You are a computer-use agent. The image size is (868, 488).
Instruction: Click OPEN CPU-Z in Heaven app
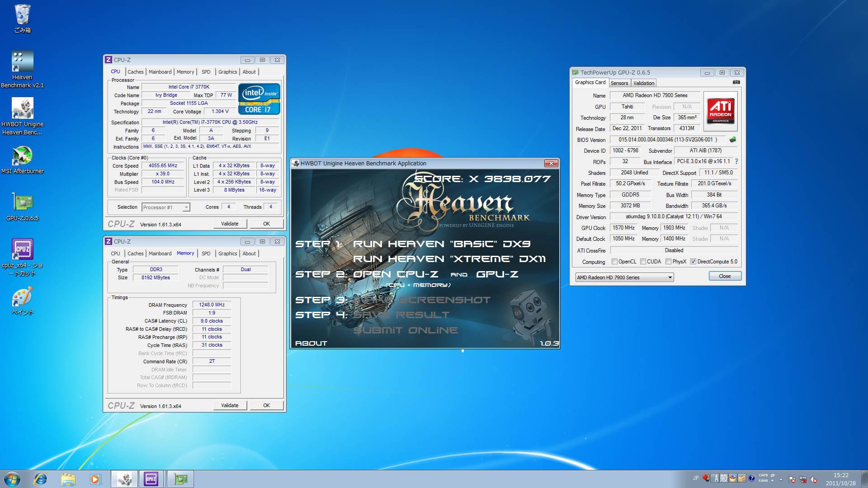pos(396,274)
